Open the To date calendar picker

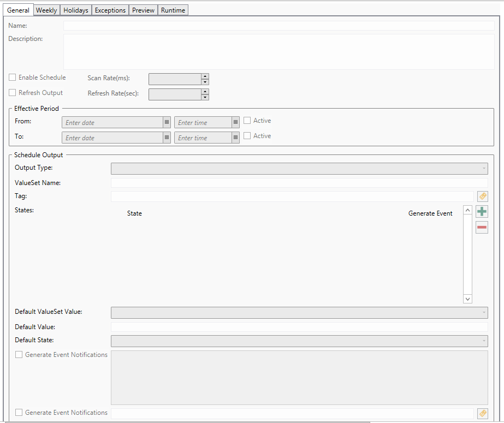pyautogui.click(x=167, y=138)
